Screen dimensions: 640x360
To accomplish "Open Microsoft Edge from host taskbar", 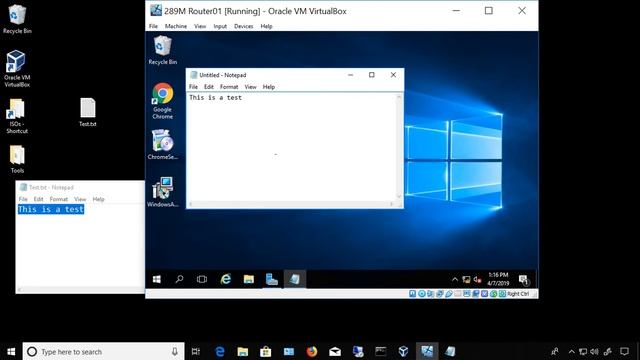I will point(220,351).
